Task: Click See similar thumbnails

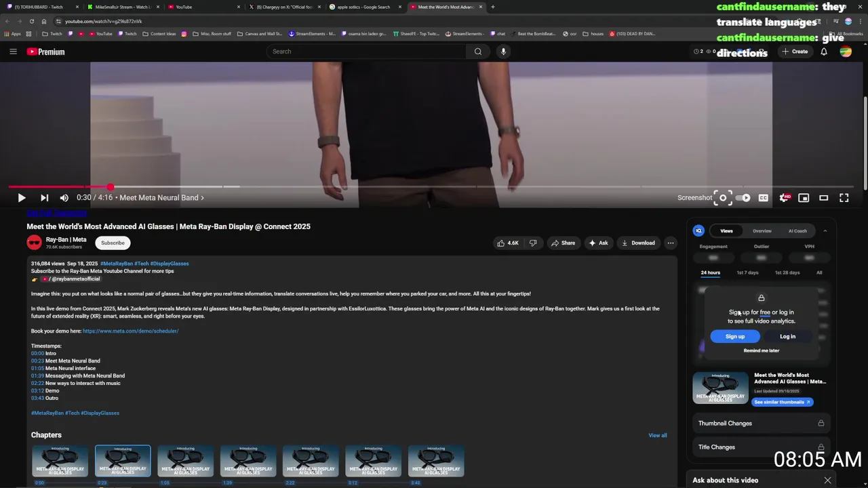Action: point(782,402)
